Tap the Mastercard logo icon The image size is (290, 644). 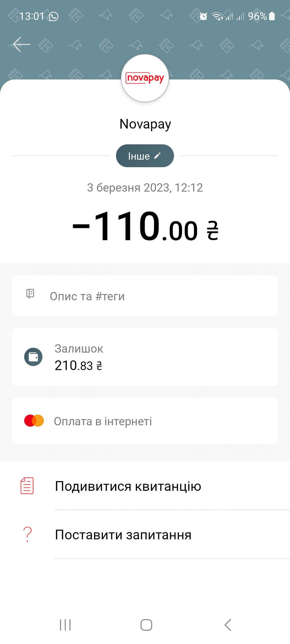(x=34, y=421)
